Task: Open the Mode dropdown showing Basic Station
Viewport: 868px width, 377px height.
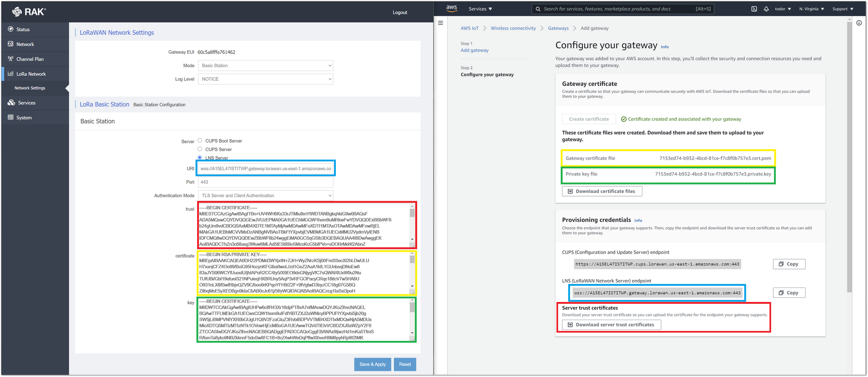Action: [x=266, y=66]
